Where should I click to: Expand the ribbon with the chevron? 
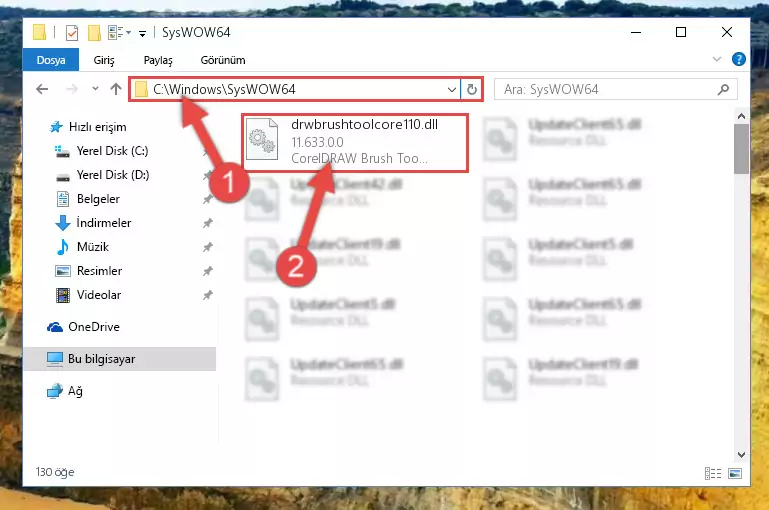click(x=717, y=59)
